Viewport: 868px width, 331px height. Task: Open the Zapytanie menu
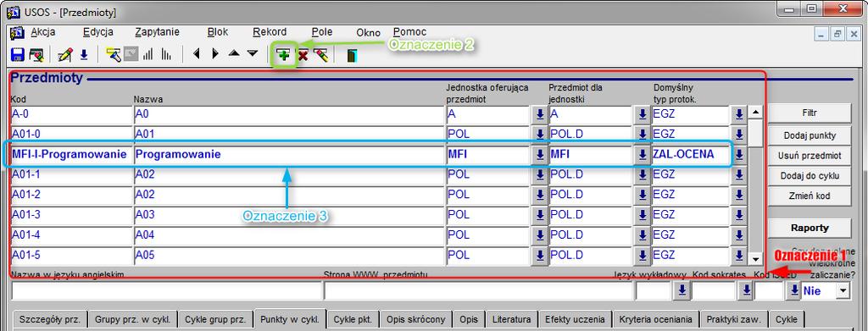click(x=157, y=32)
